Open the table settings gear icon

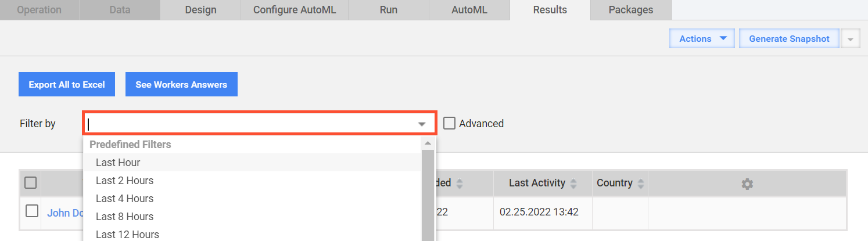tap(747, 184)
